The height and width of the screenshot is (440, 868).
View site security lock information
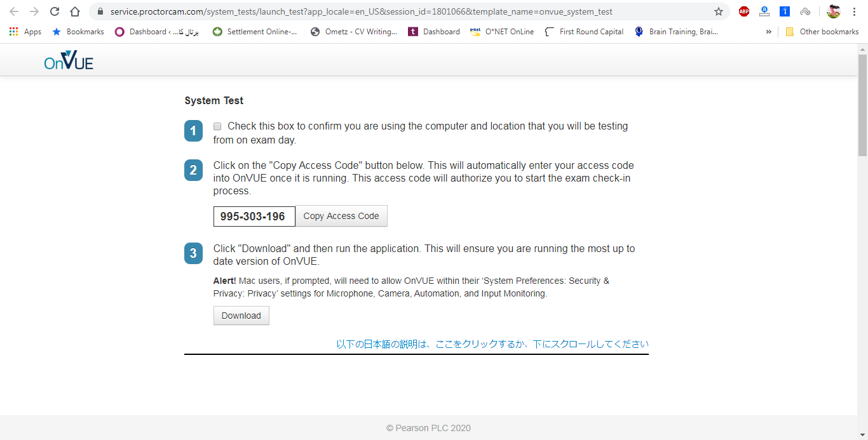point(100,11)
